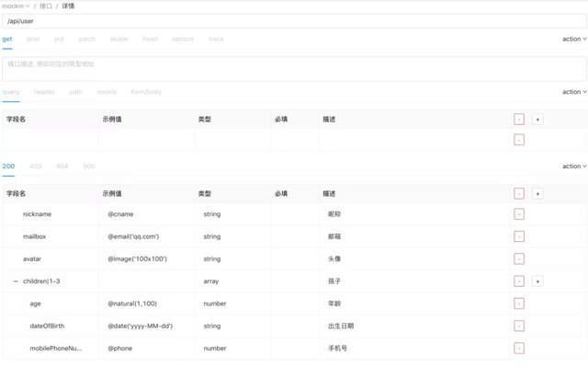This screenshot has width=588, height=390.
Task: Click the minus icon in the 200 response table header
Action: pos(519,194)
